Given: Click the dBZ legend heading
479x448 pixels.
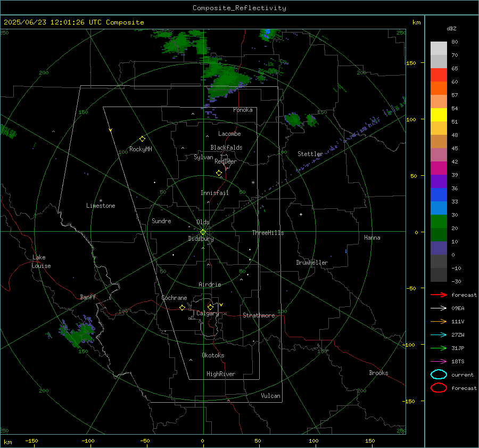Looking at the screenshot, I should click(451, 28).
